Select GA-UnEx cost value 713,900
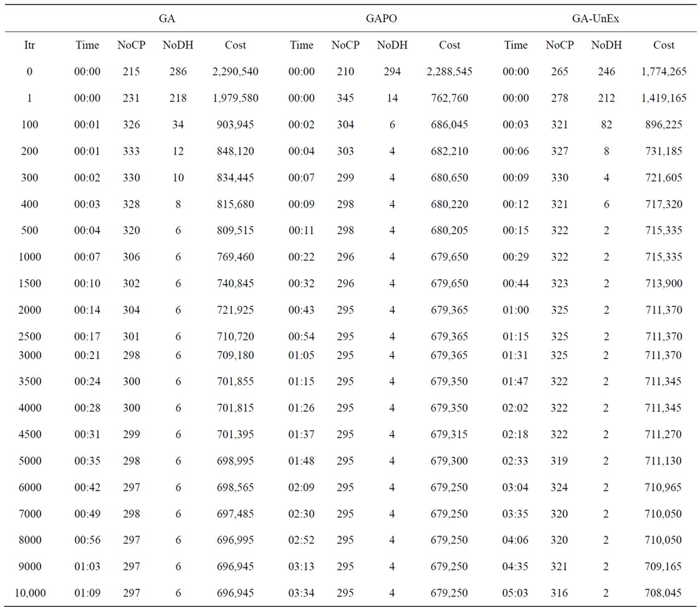This screenshot has height=607, width=700. 664,283
